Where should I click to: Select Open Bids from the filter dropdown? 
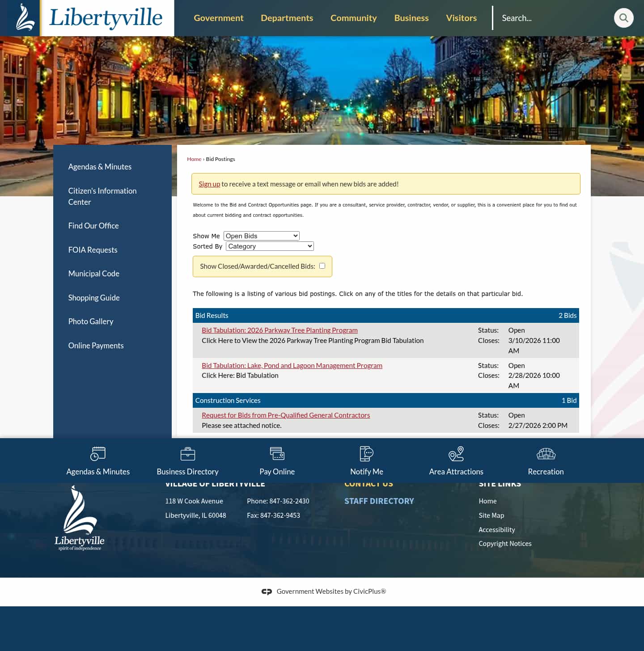(x=261, y=236)
